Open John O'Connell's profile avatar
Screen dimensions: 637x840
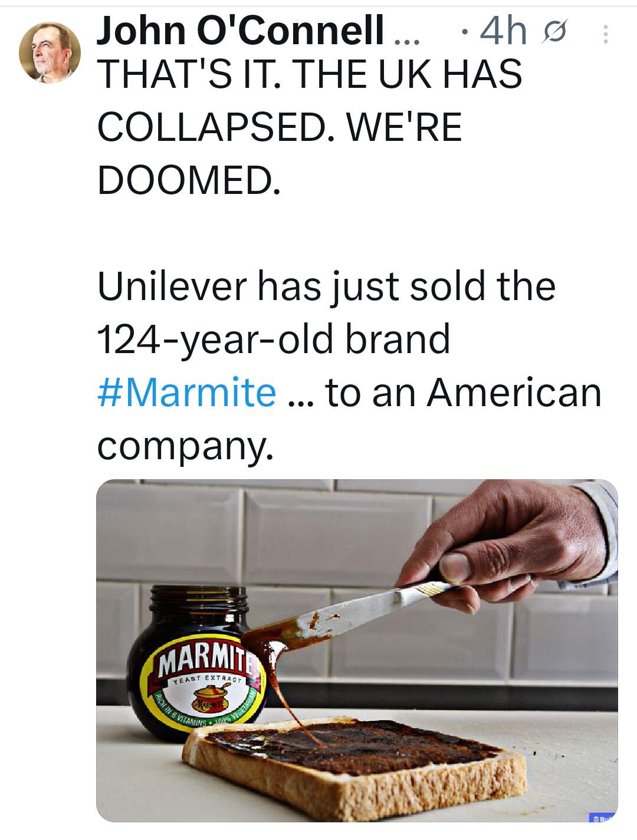[50, 52]
